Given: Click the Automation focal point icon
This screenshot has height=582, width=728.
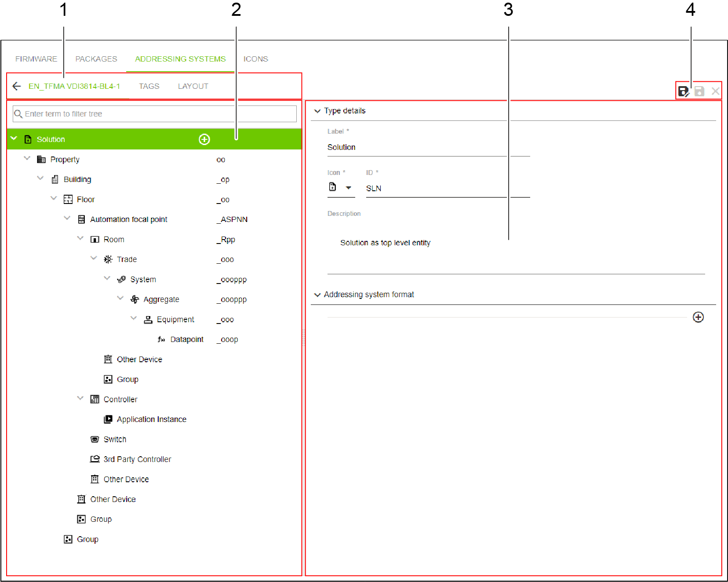Looking at the screenshot, I should [x=81, y=219].
